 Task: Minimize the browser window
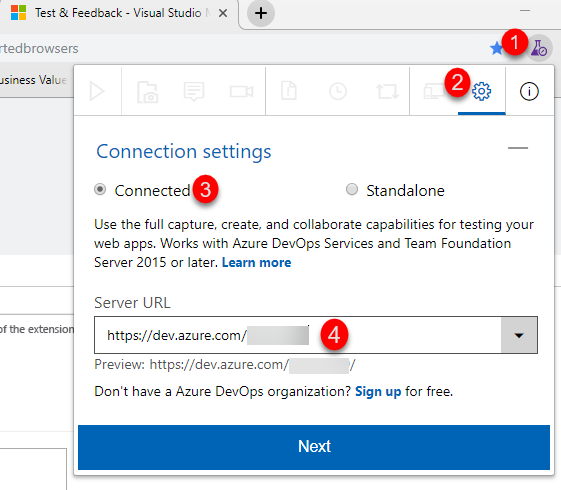point(525,11)
